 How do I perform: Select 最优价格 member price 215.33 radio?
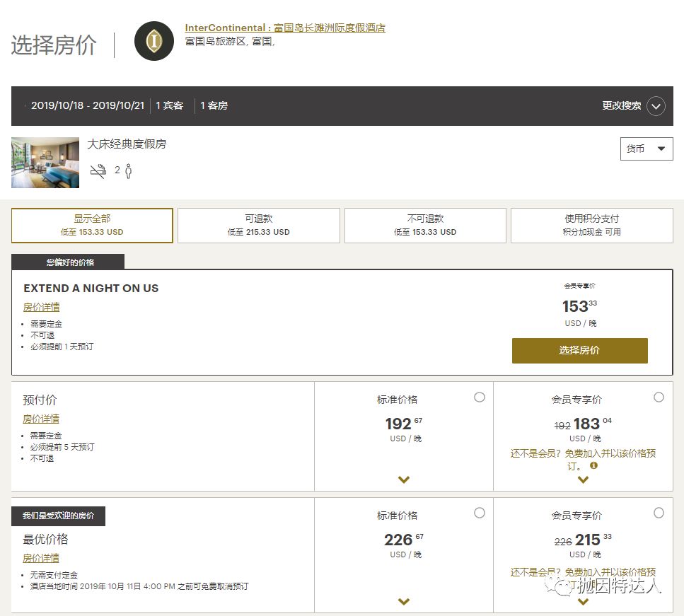click(659, 513)
